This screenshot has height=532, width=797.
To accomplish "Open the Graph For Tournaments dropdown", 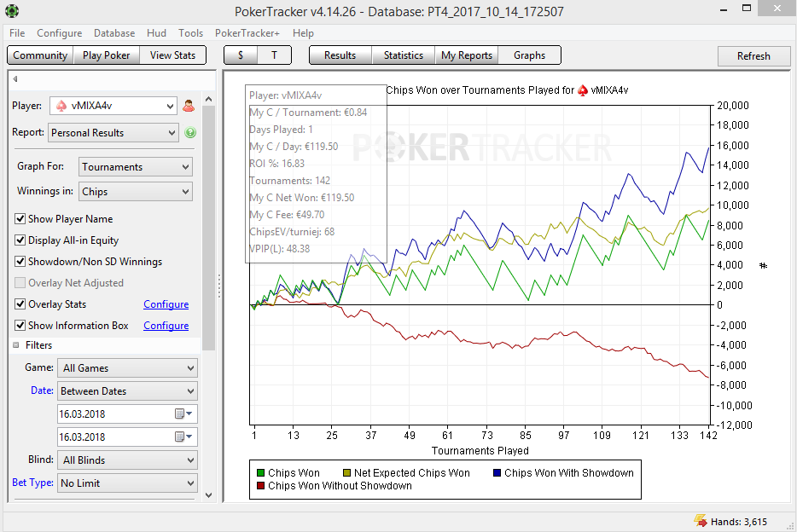I will pos(136,166).
